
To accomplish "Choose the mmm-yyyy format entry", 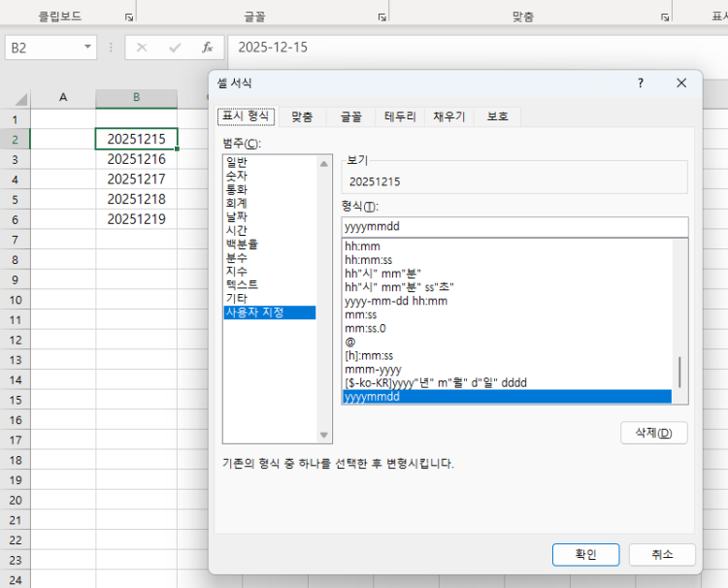I will click(x=507, y=370).
